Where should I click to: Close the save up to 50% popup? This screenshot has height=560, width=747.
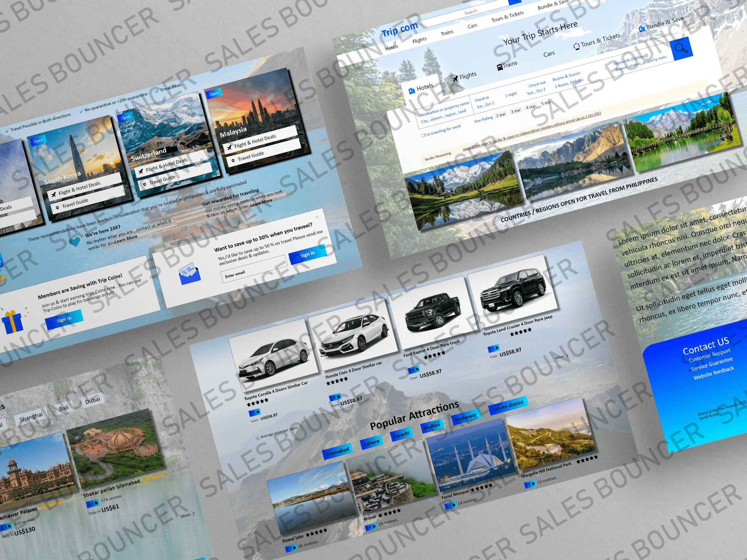coord(317,217)
